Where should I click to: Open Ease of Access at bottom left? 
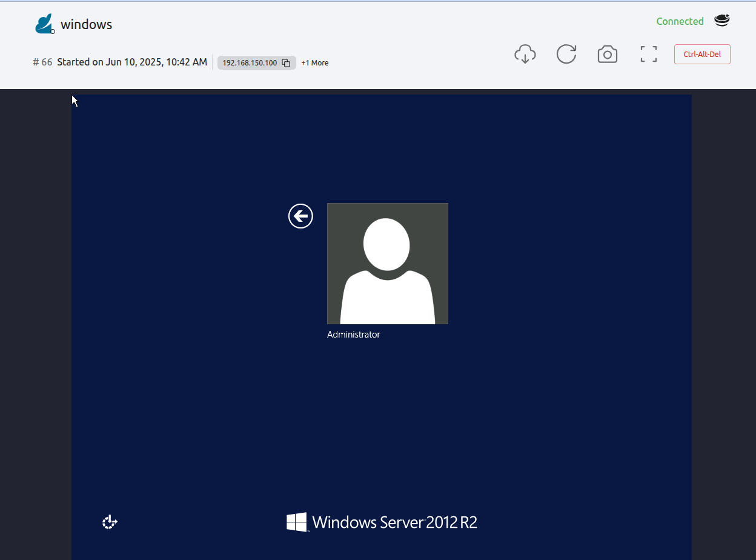click(x=110, y=522)
